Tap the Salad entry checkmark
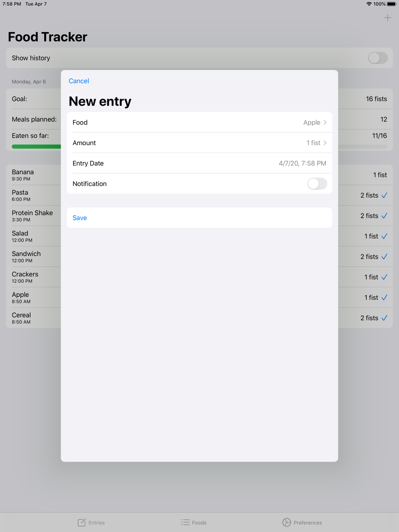399x532 pixels. [x=384, y=236]
